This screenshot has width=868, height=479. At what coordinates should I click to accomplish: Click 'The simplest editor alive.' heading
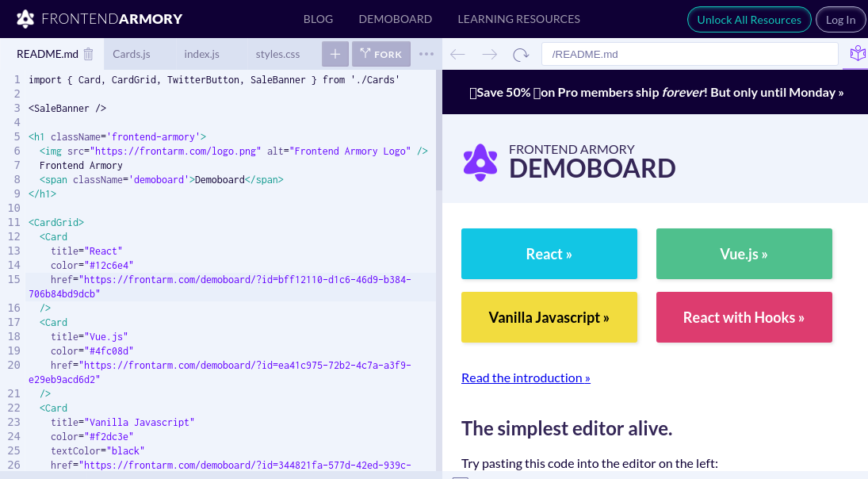pos(567,428)
